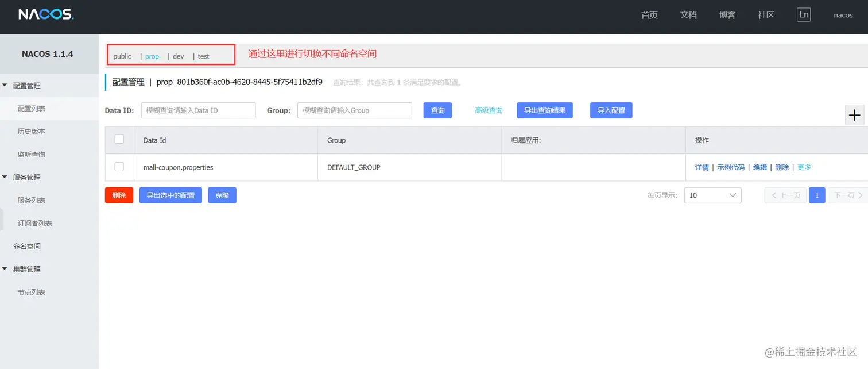The width and height of the screenshot is (868, 369).
Task: Switch to the test namespace
Action: click(x=204, y=56)
